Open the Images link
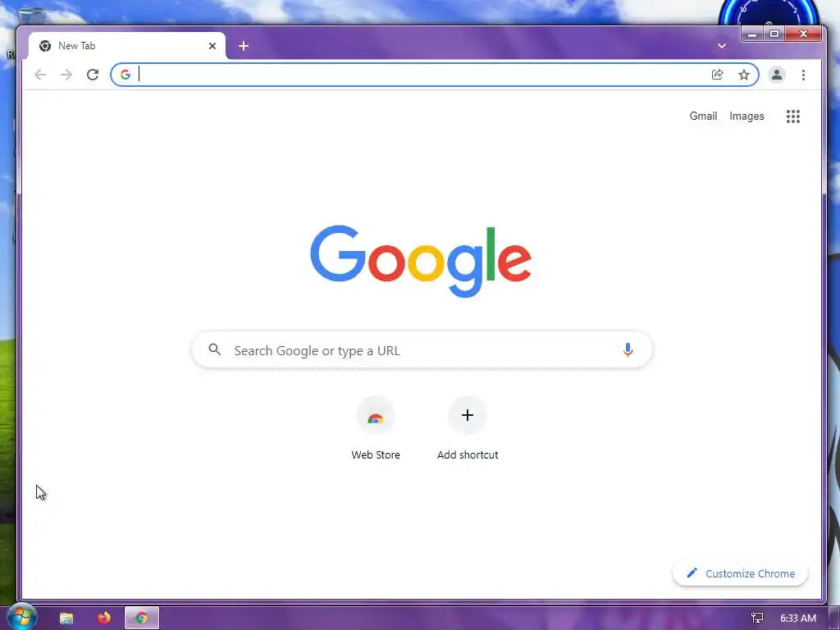The width and height of the screenshot is (840, 630). pyautogui.click(x=746, y=116)
